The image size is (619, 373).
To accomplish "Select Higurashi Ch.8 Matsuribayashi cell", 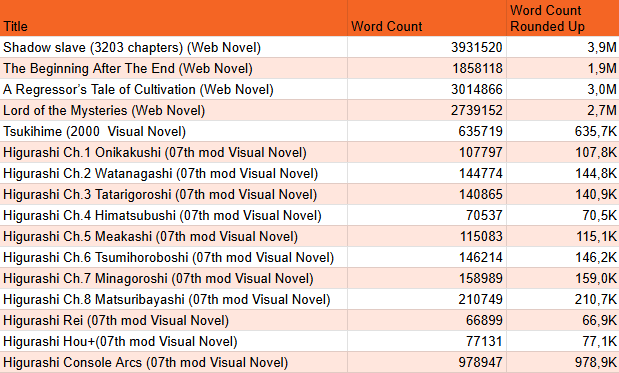I will (x=174, y=299).
